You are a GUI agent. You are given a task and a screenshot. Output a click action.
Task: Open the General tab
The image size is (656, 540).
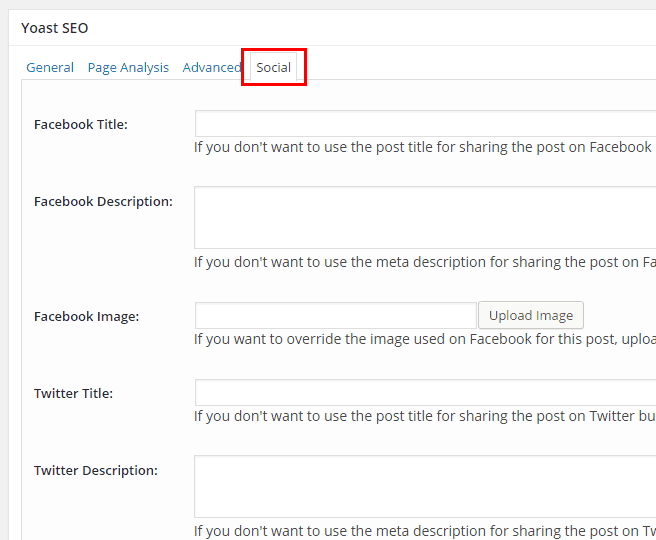tap(50, 67)
